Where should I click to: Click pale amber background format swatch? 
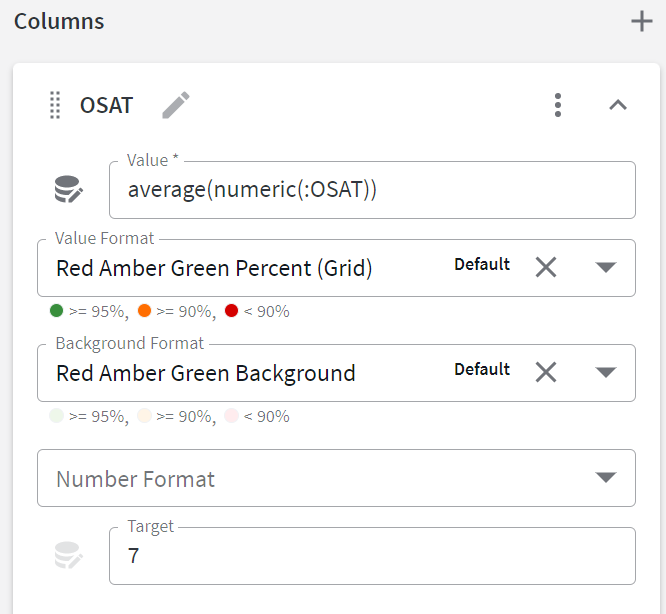pyautogui.click(x=144, y=416)
